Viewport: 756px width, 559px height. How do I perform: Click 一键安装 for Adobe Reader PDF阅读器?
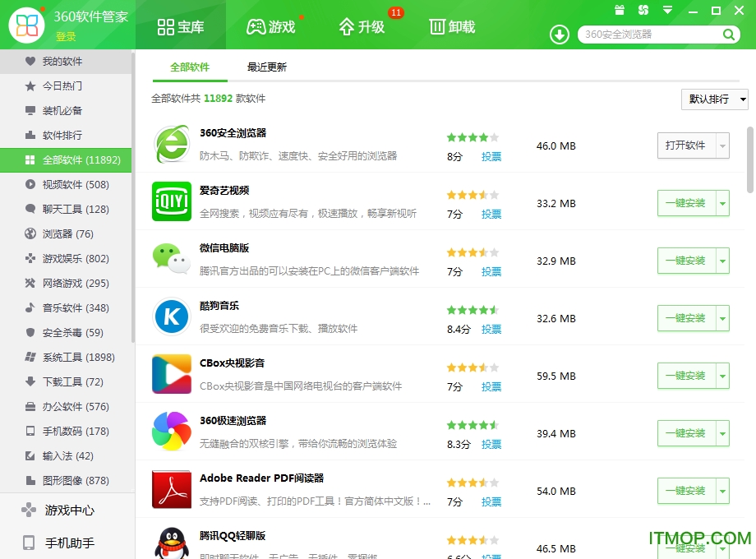(687, 491)
